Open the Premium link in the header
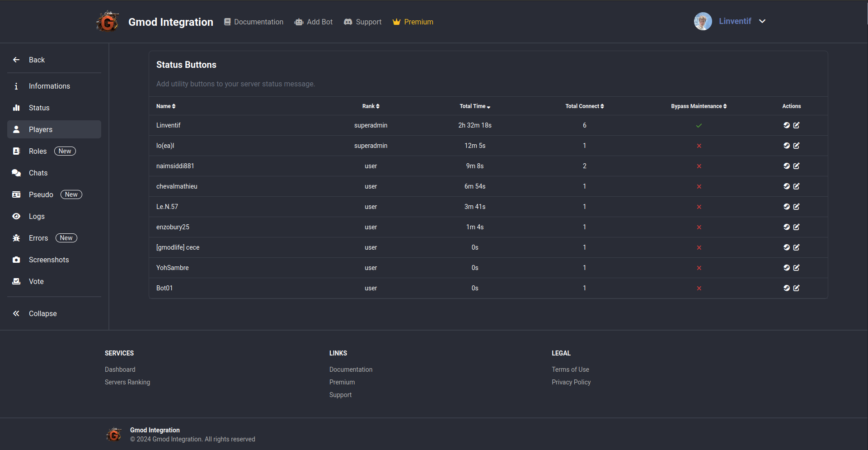 (413, 22)
